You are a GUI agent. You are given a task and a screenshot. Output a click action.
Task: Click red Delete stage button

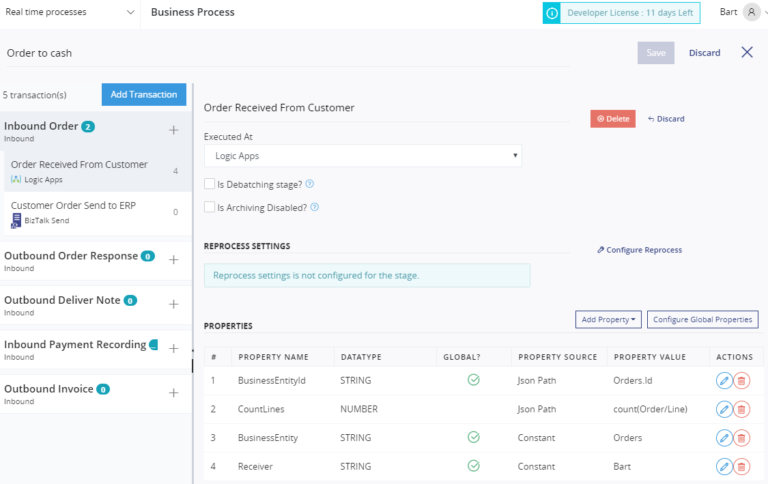612,119
